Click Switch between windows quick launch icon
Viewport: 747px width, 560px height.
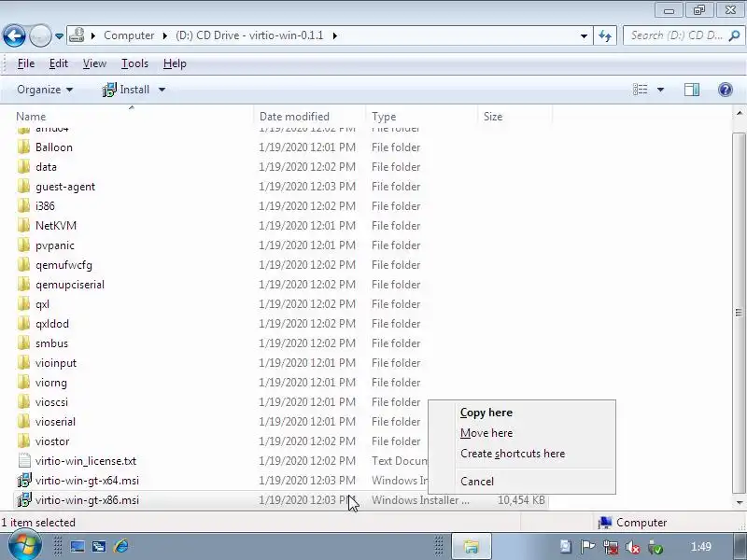click(99, 546)
